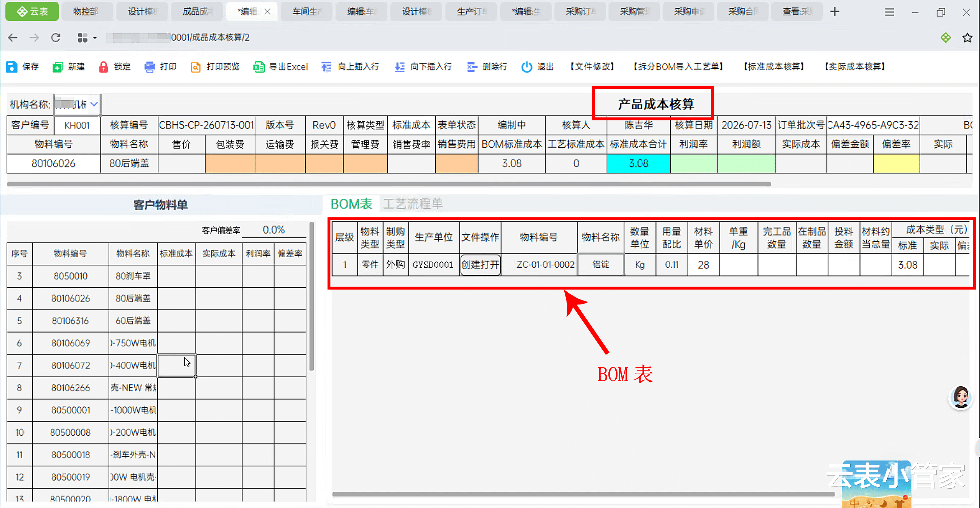Click the Lock (锁定) icon

pos(103,67)
